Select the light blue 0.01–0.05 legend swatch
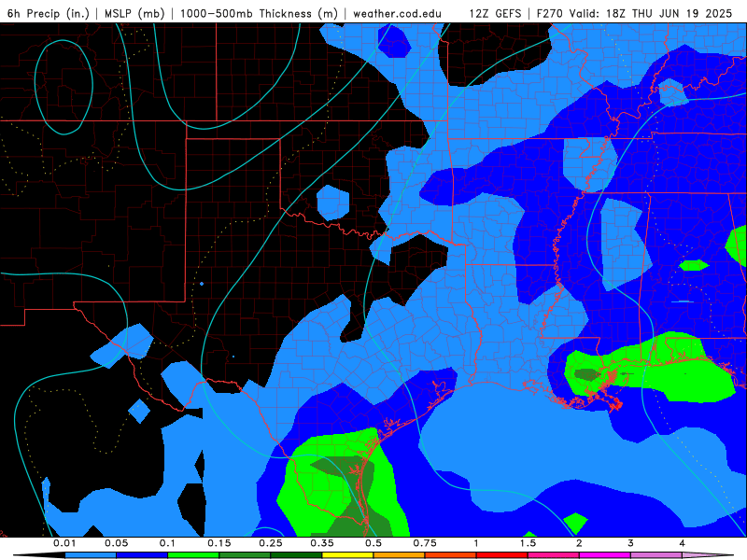Image resolution: width=747 pixels, height=560 pixels. pyautogui.click(x=91, y=555)
